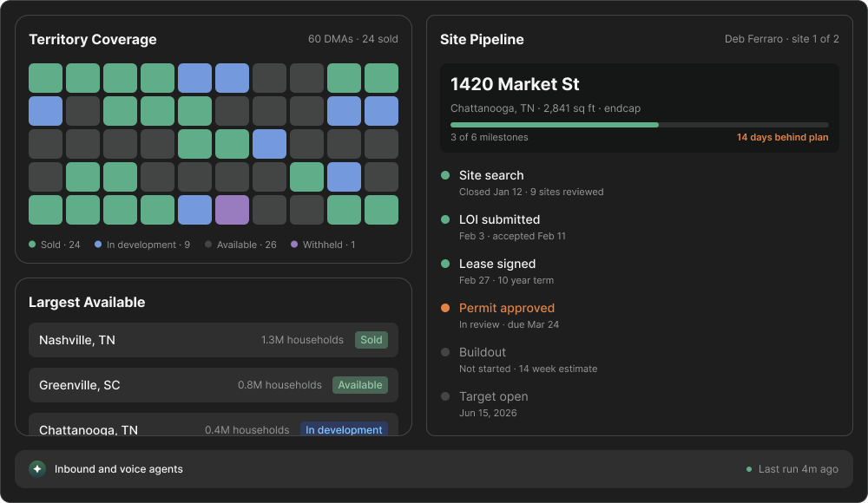Screen dimensions: 868x503
Task: Click the gray Buildout milestone dot
Action: tap(445, 352)
